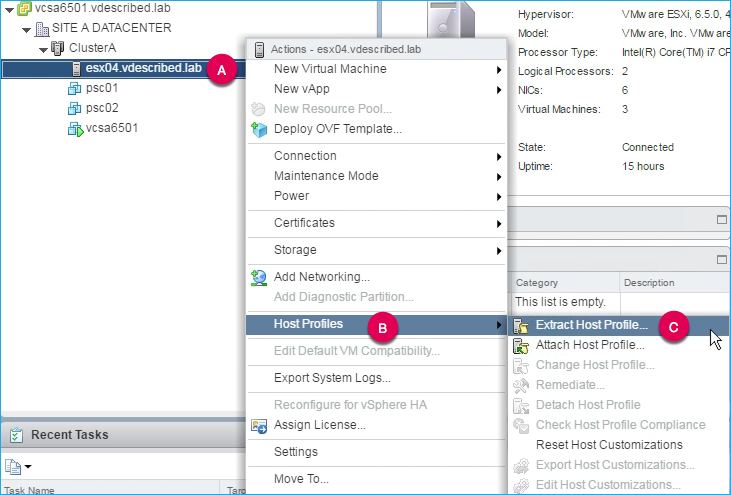
Task: Open the New vApp submenu arrow
Action: pos(499,90)
